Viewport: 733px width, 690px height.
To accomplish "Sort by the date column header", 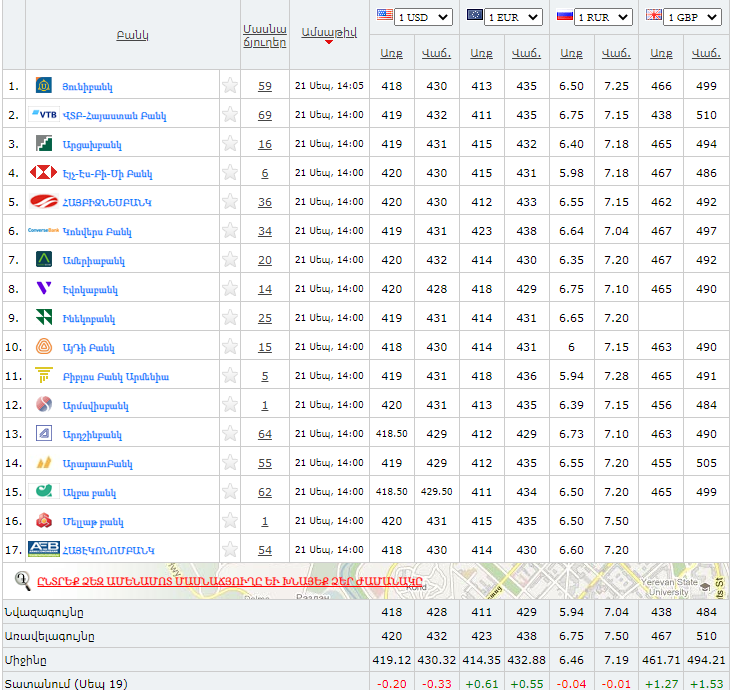I will tap(329, 32).
